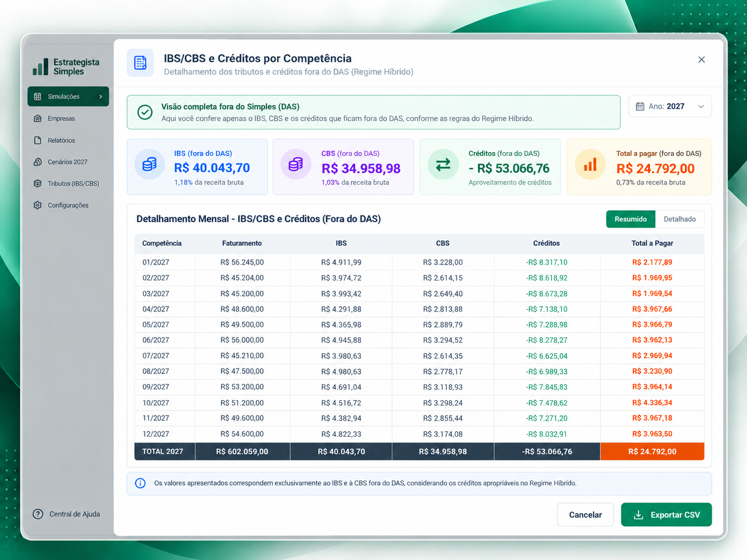The width and height of the screenshot is (747, 560).
Task: Switch the table to Detalhado view
Action: point(680,219)
